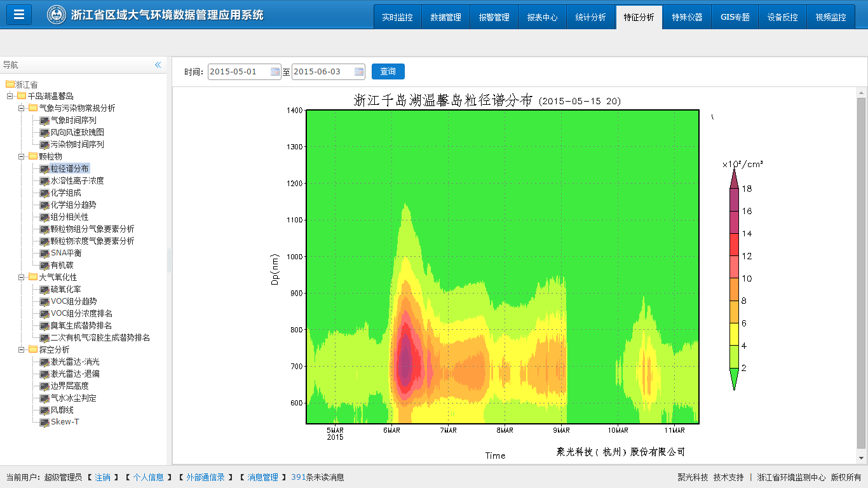Open the end date calendar picker icon
868x488 pixels.
coord(359,72)
